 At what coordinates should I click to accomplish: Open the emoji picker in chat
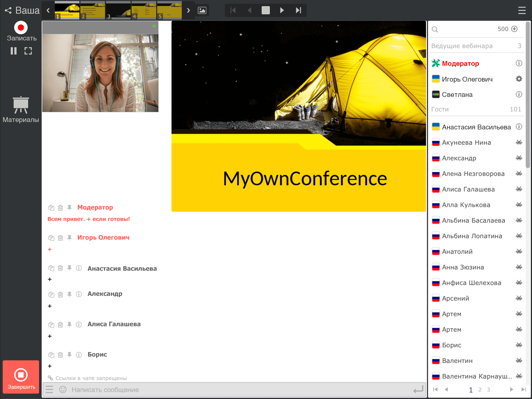[x=63, y=389]
